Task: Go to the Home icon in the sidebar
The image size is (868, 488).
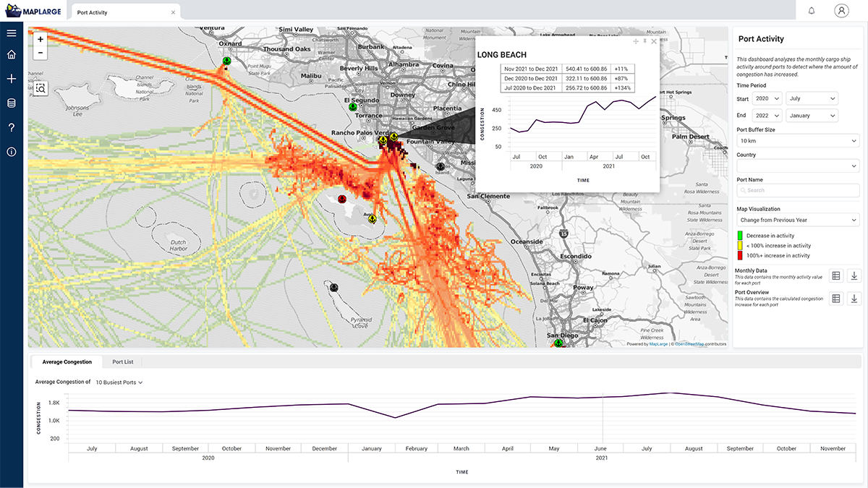Action: click(11, 54)
